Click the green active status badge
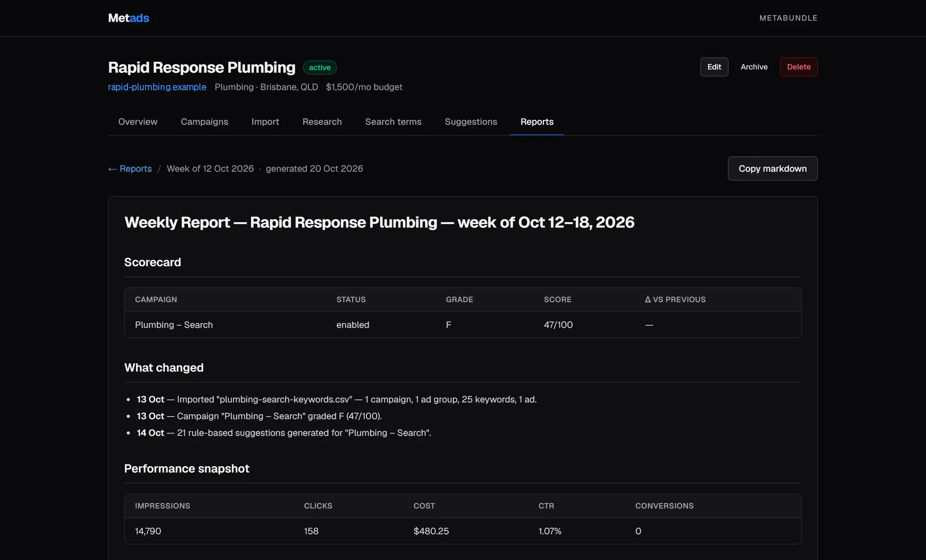The height and width of the screenshot is (560, 926). coord(319,68)
